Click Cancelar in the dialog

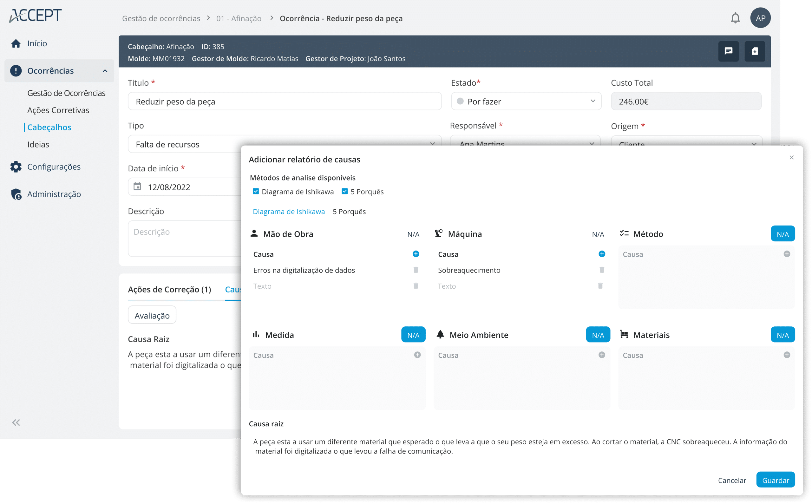tap(732, 480)
